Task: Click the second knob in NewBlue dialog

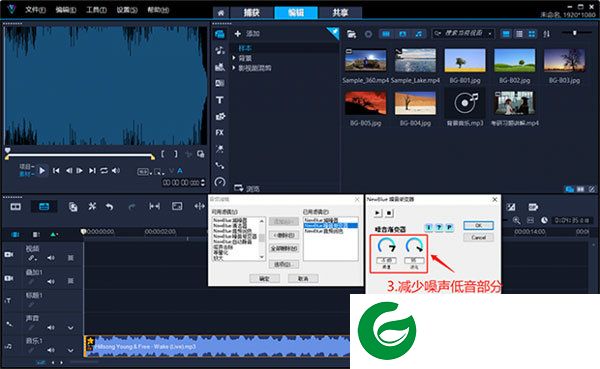Action: [x=414, y=245]
